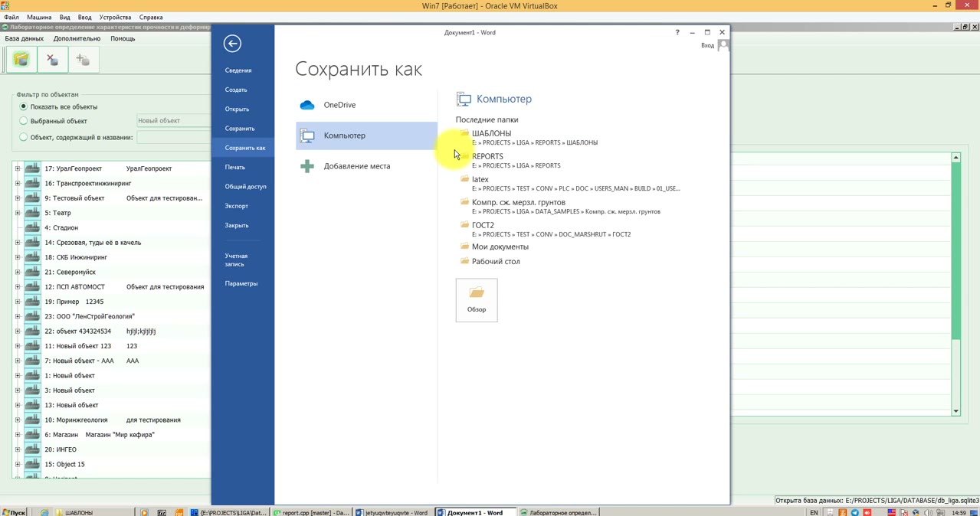Expand tree node 12: ПСП АВТОМОСТ

[18, 287]
